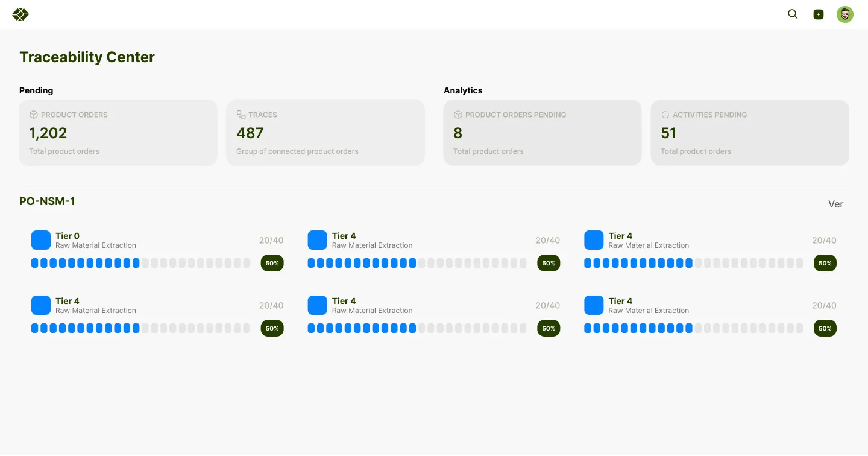Open the user avatar profile menu
868x456 pixels.
[845, 14]
